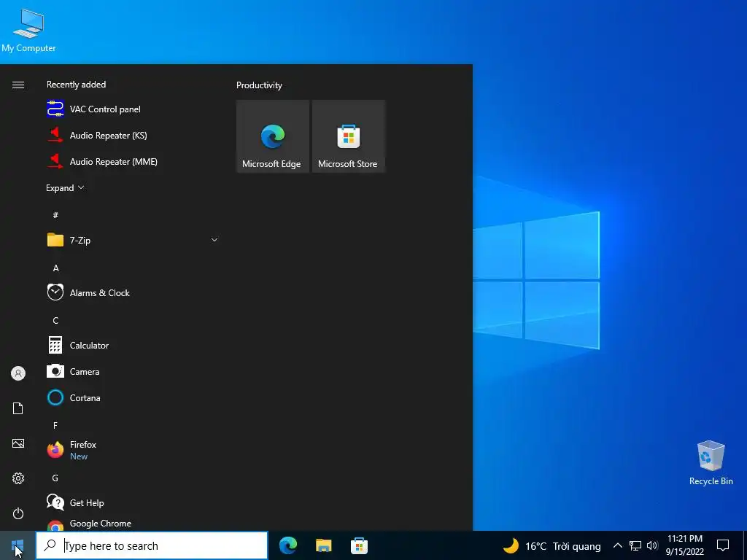Open the Camera app

[133, 371]
